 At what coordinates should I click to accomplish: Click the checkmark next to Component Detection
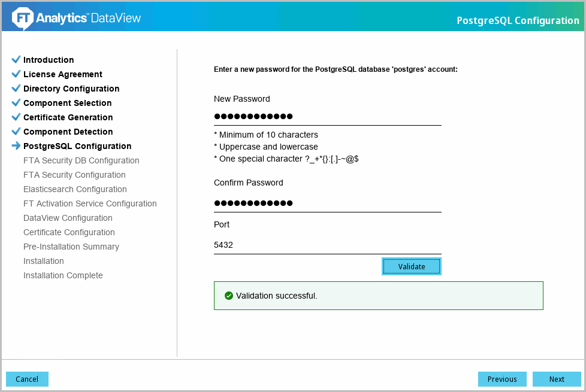pyautogui.click(x=16, y=132)
